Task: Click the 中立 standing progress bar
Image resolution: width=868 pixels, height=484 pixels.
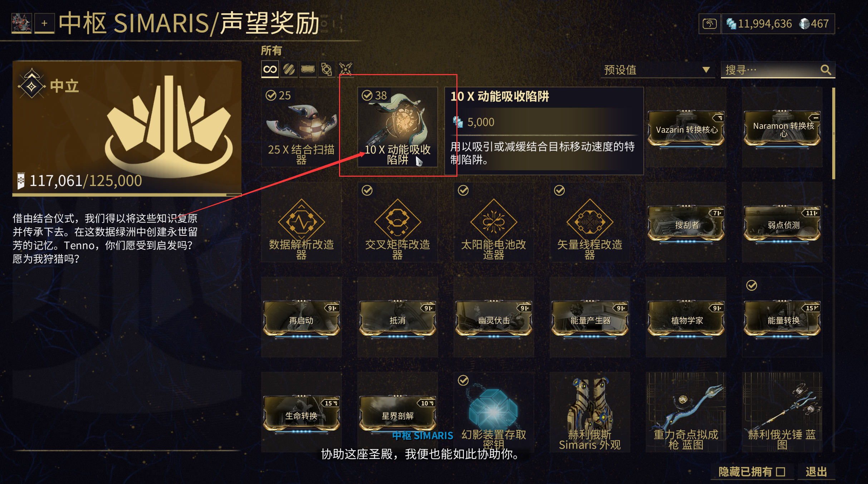Action: [127, 195]
